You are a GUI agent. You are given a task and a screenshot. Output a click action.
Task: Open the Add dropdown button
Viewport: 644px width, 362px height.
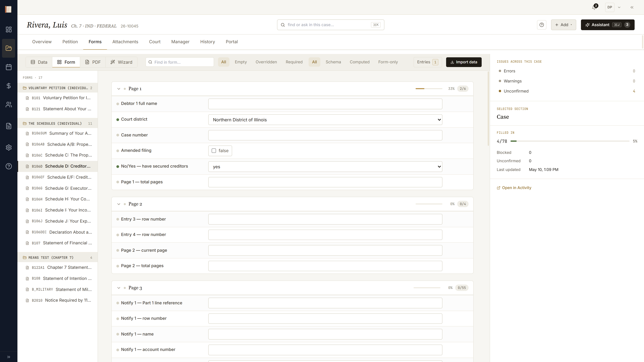(x=563, y=25)
